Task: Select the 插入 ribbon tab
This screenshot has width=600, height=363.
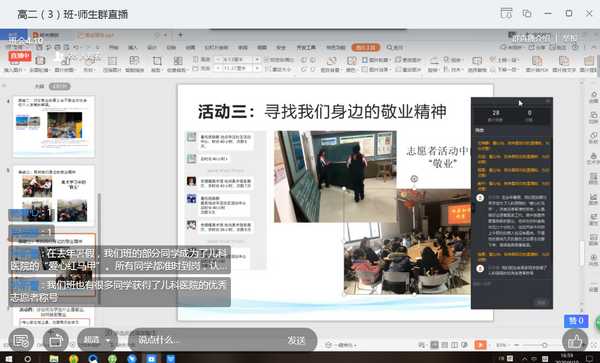Action: pyautogui.click(x=132, y=47)
